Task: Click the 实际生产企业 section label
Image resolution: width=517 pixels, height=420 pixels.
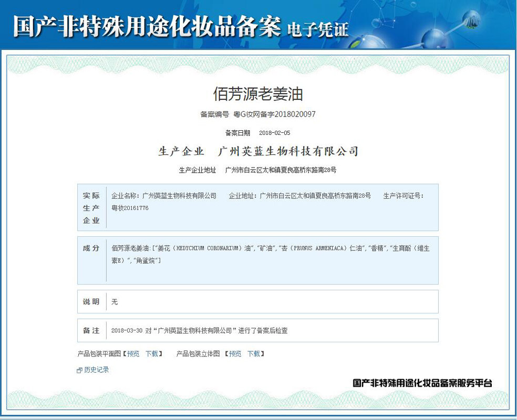Action: click(91, 208)
